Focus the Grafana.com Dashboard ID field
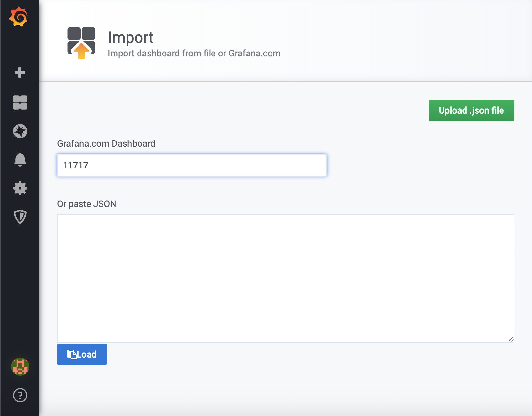Viewport: 532px width, 416px height. (x=192, y=165)
